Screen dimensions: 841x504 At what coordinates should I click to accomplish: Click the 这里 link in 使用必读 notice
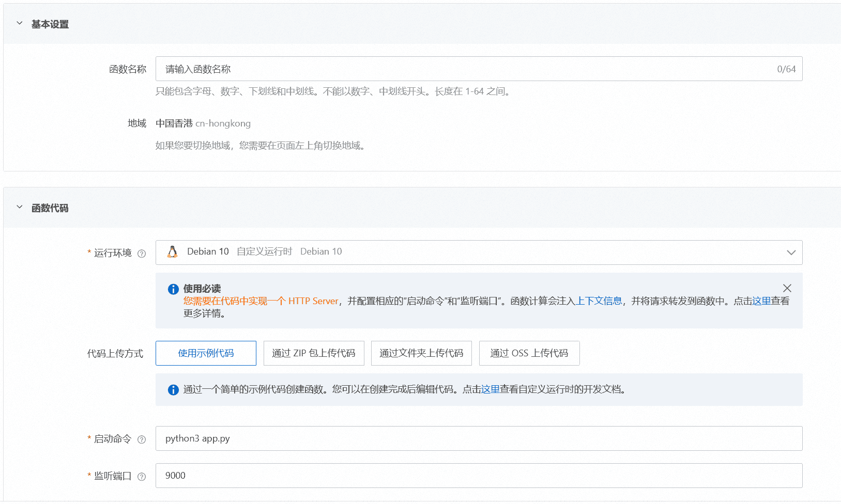tap(761, 301)
